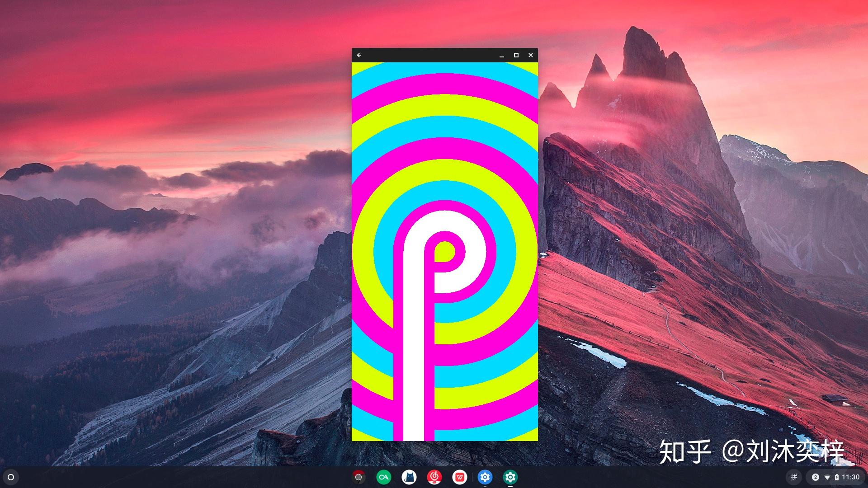Open WPS Office app on the shelf
This screenshot has width=868, height=488.
[460, 477]
